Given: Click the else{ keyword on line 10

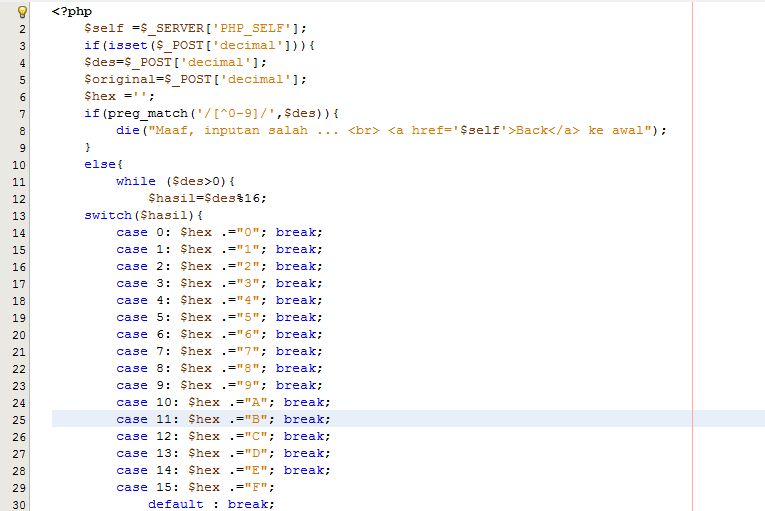Looking at the screenshot, I should pos(103,164).
